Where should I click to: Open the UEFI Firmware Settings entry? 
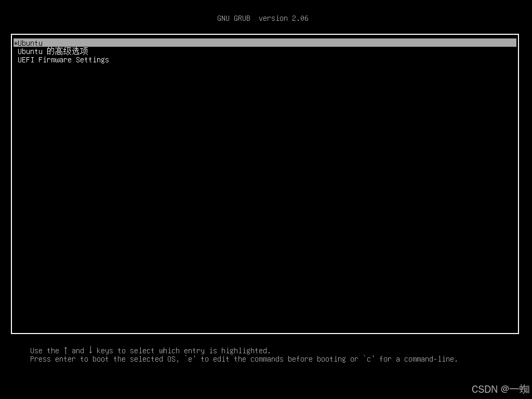[x=63, y=60]
